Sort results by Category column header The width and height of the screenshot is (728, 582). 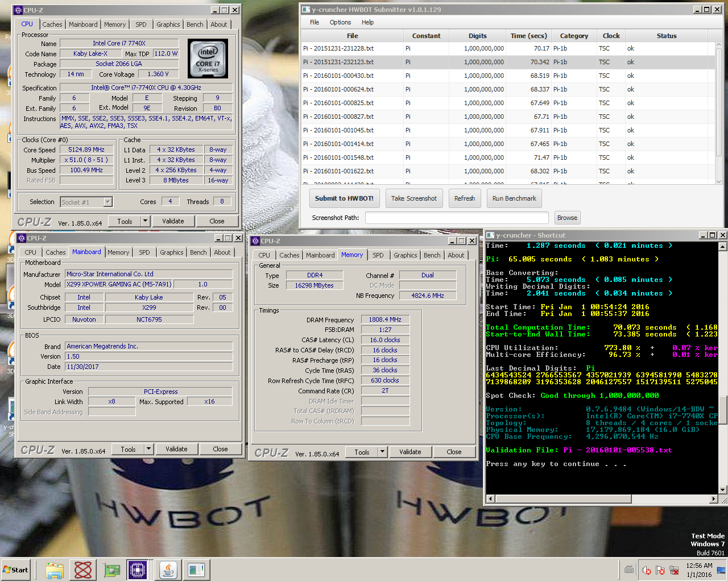tap(574, 36)
